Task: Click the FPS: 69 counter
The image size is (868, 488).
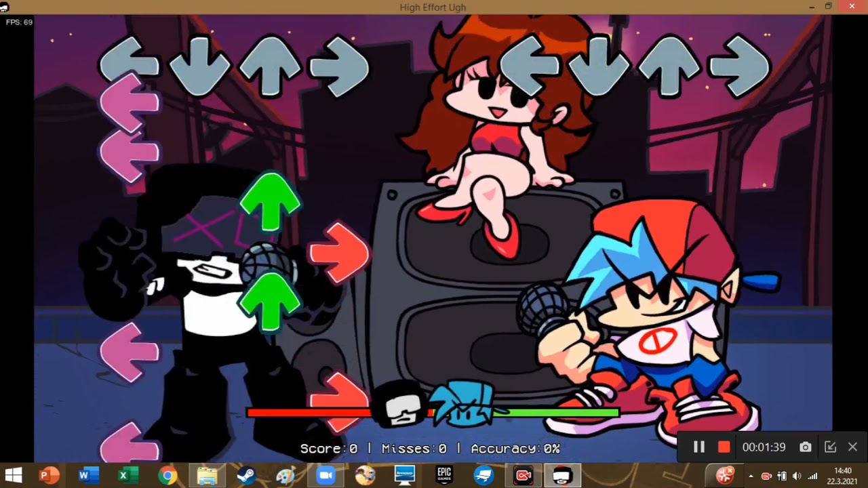Action: tap(19, 22)
